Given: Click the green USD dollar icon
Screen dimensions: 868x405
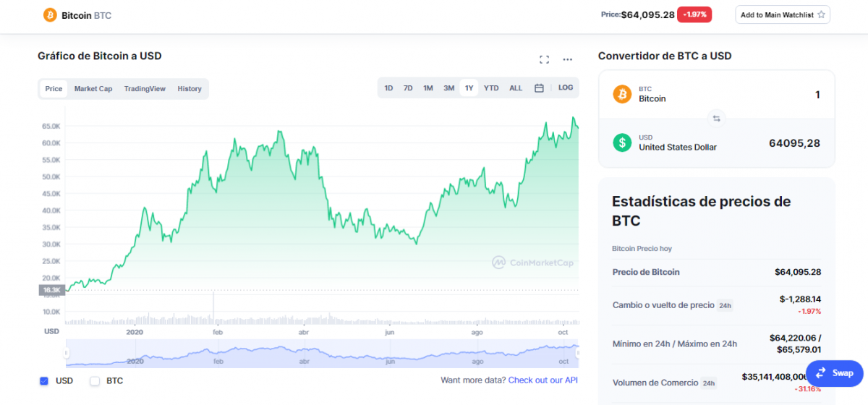Looking at the screenshot, I should click(622, 142).
